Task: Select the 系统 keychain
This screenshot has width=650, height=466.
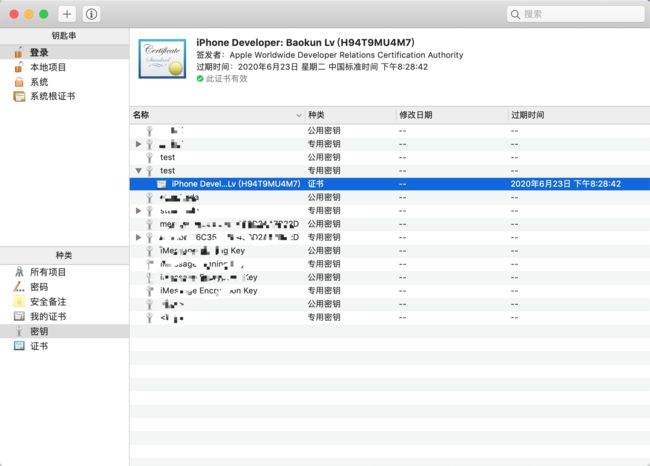Action: 65,82
